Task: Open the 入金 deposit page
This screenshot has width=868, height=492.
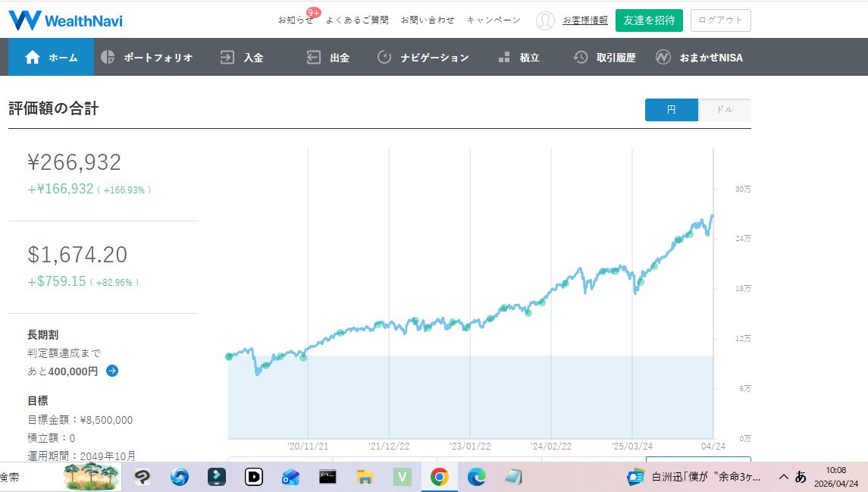Action: point(242,58)
